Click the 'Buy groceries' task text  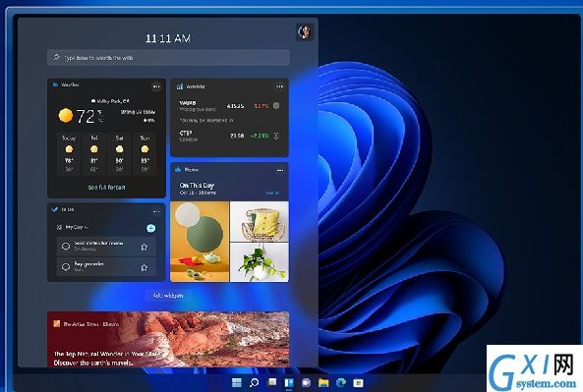[x=88, y=264]
